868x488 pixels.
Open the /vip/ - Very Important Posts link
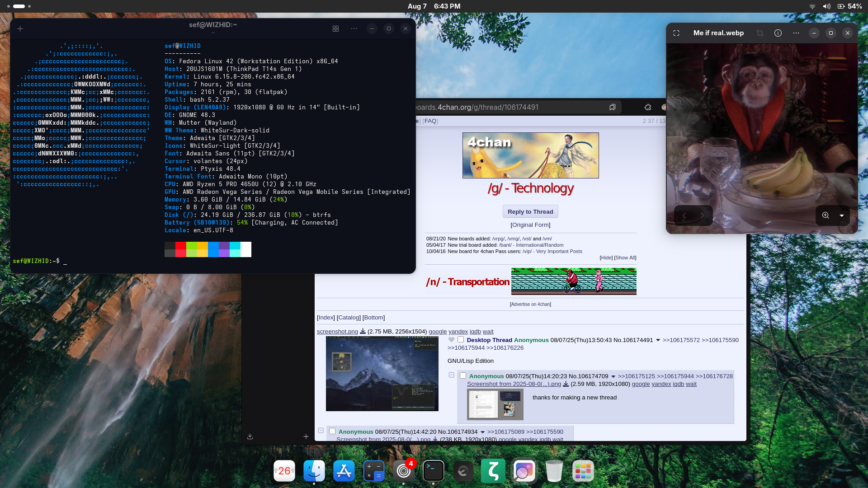tap(552, 251)
